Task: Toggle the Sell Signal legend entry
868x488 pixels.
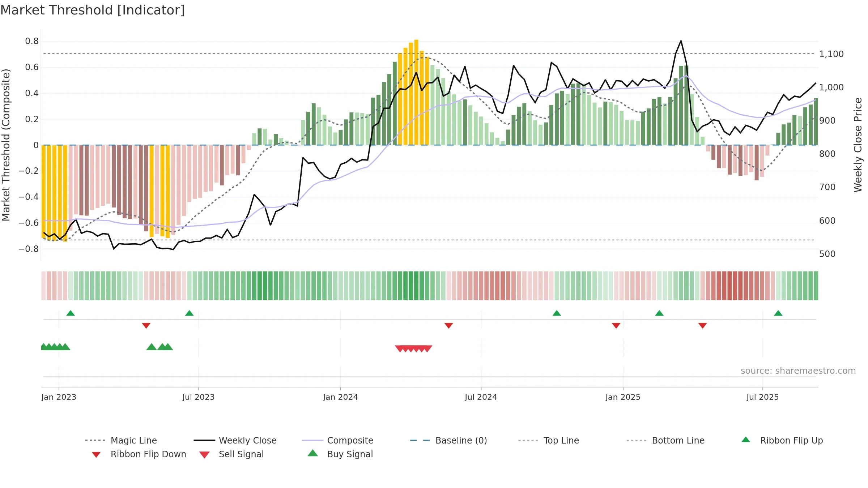Action: tap(231, 454)
